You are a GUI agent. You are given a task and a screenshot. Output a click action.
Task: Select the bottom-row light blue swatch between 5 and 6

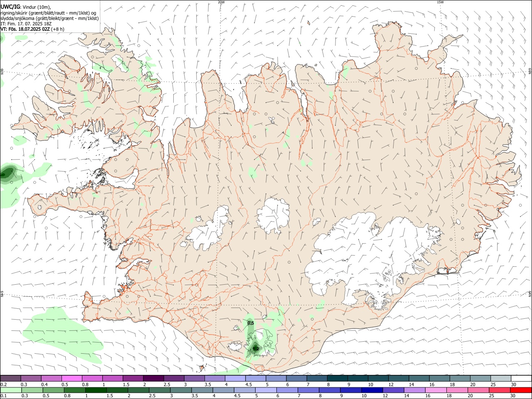pos(266,390)
